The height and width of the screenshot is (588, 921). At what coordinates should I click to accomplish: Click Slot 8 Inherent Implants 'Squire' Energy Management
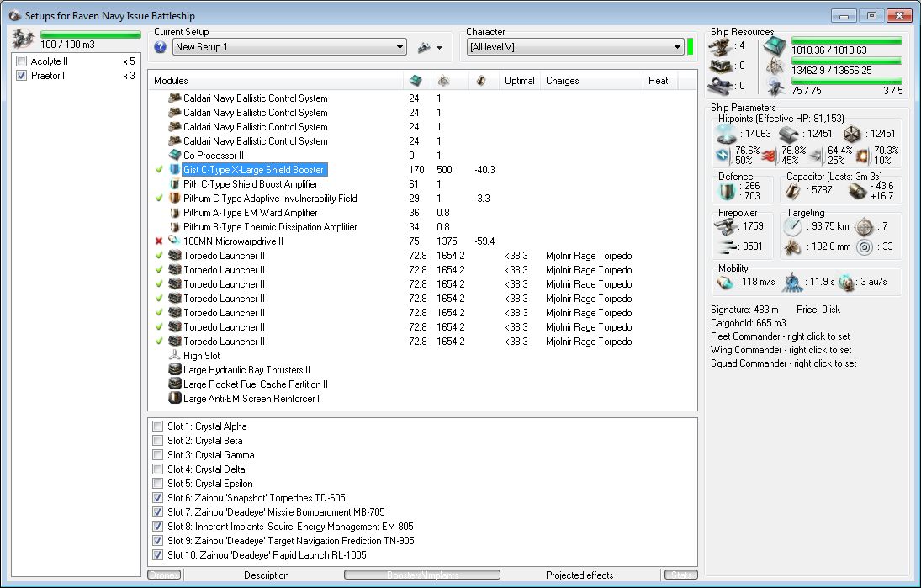click(x=290, y=527)
